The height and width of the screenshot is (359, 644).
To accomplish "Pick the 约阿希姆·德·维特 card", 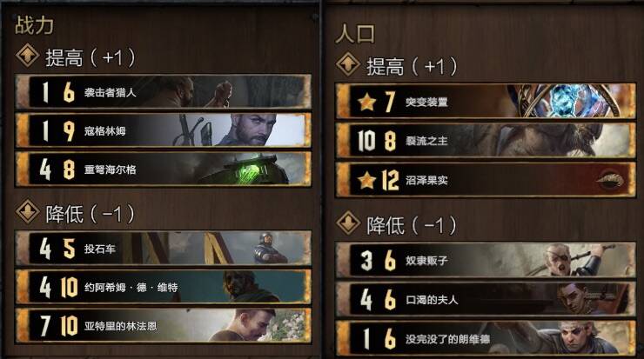I will (x=163, y=287).
